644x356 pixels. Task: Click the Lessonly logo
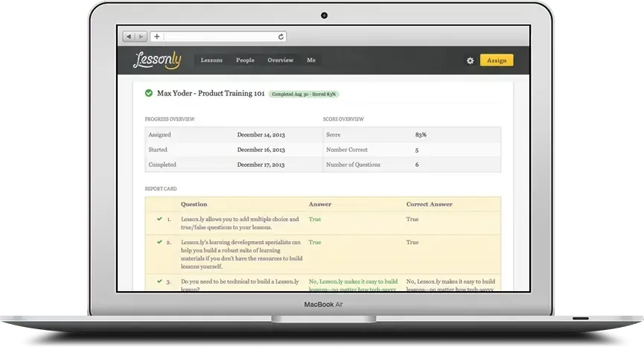(x=157, y=60)
